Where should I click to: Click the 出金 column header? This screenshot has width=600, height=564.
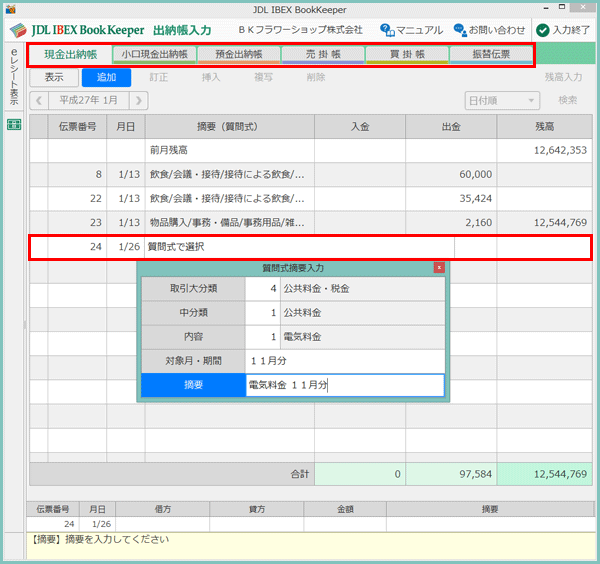451,127
